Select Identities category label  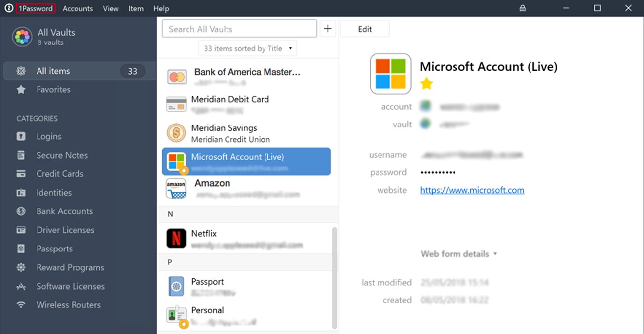(54, 193)
